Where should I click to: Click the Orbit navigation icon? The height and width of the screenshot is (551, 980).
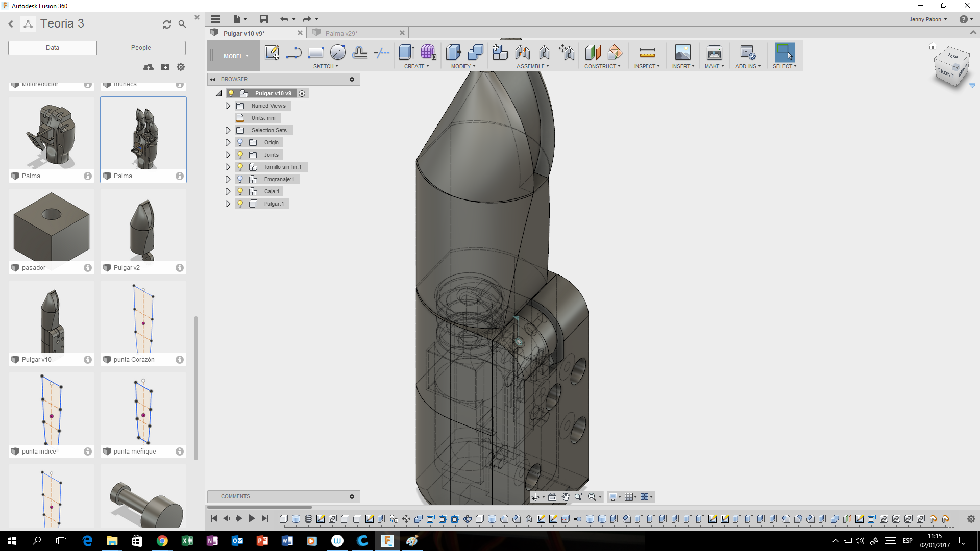(x=535, y=496)
